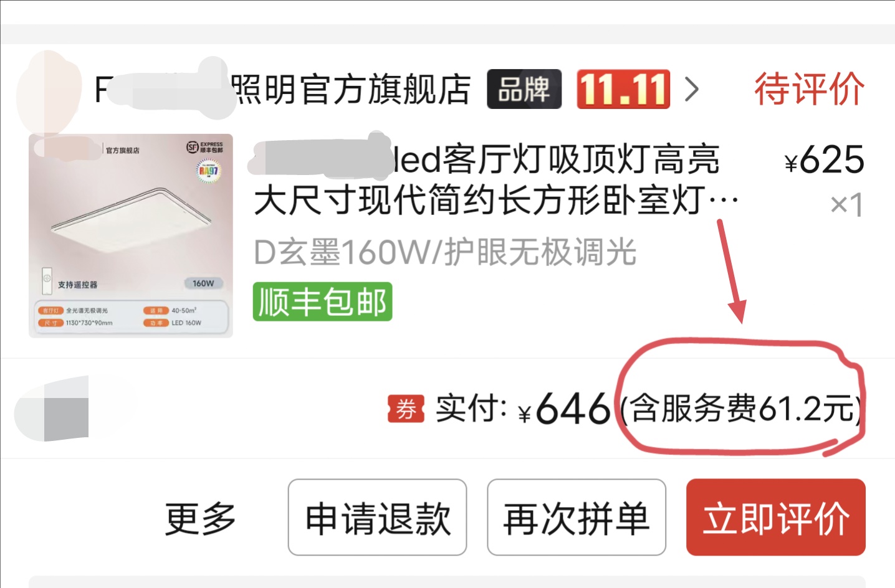Open the ceiling lamp product thumbnail
The image size is (895, 588).
pos(131,235)
